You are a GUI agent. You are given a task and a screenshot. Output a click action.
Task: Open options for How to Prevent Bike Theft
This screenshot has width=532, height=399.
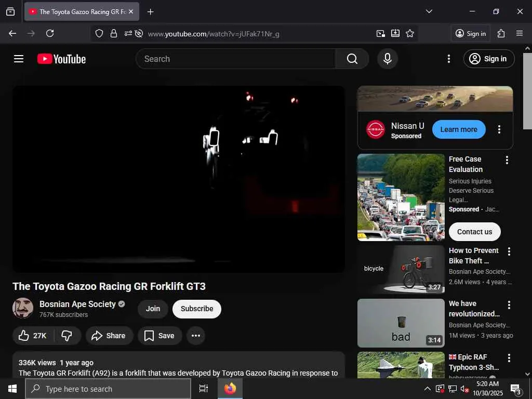click(x=509, y=251)
